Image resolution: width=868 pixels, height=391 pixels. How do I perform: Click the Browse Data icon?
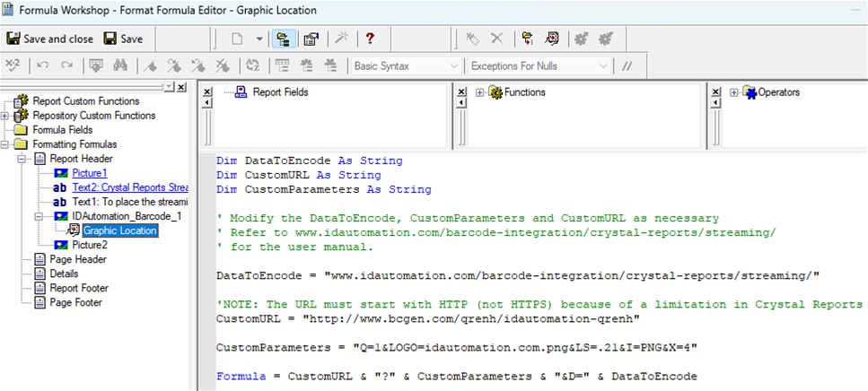click(x=96, y=65)
